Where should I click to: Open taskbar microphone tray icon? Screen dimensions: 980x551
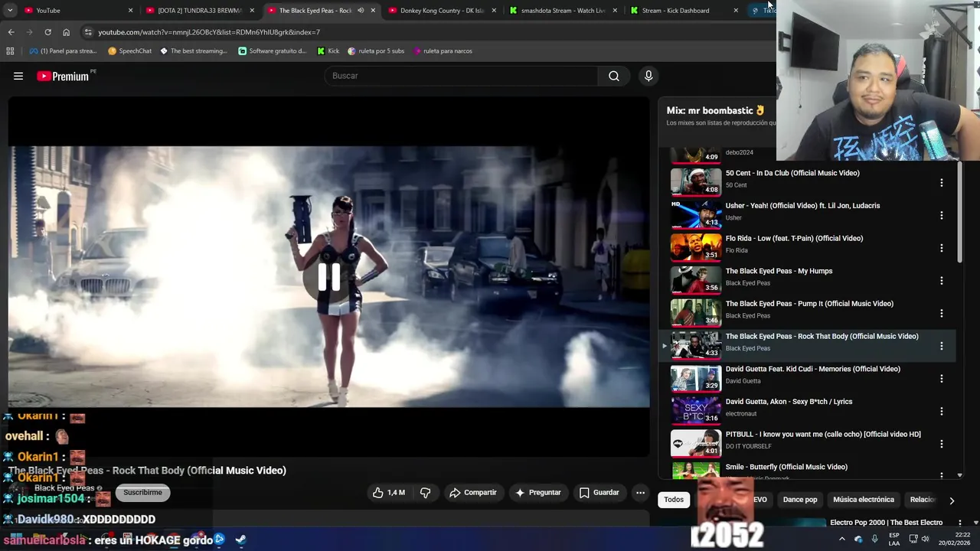click(x=875, y=540)
